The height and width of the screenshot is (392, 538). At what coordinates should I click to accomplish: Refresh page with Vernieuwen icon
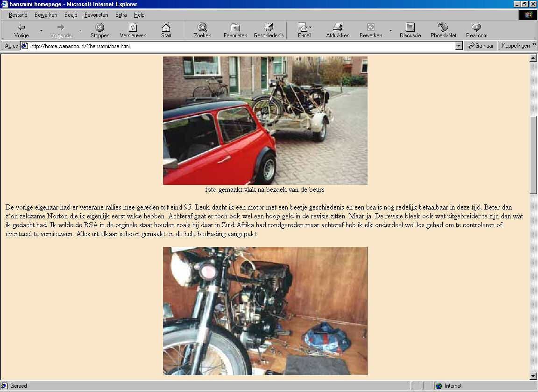133,28
